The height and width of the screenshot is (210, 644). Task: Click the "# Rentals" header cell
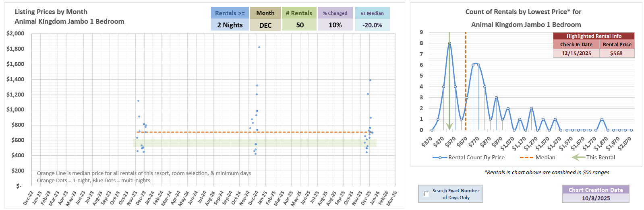[299, 13]
